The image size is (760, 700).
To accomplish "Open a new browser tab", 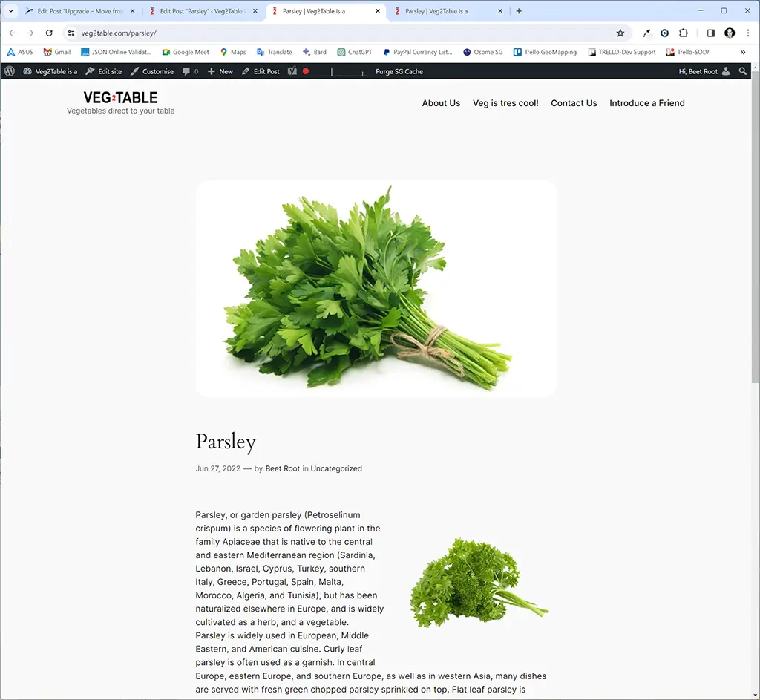I will [x=519, y=11].
